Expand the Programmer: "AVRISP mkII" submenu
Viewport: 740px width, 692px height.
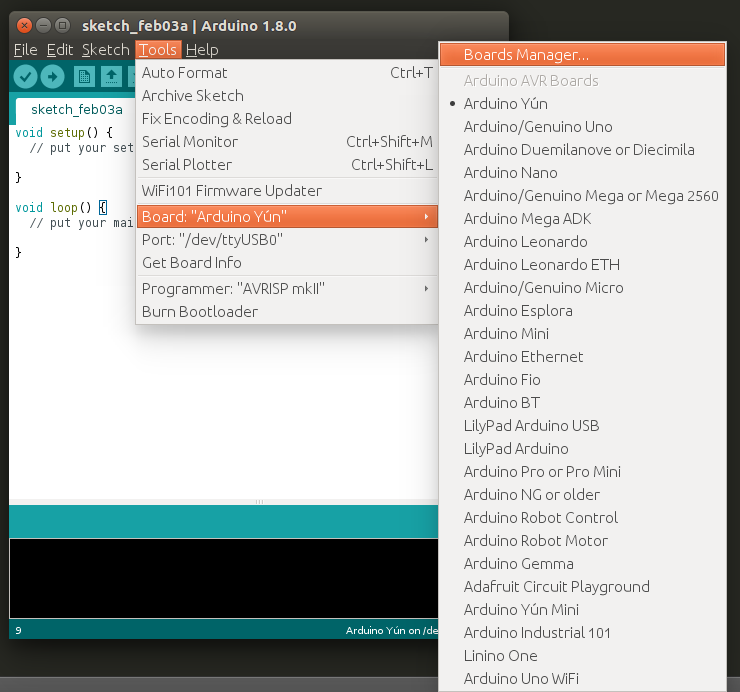point(287,288)
